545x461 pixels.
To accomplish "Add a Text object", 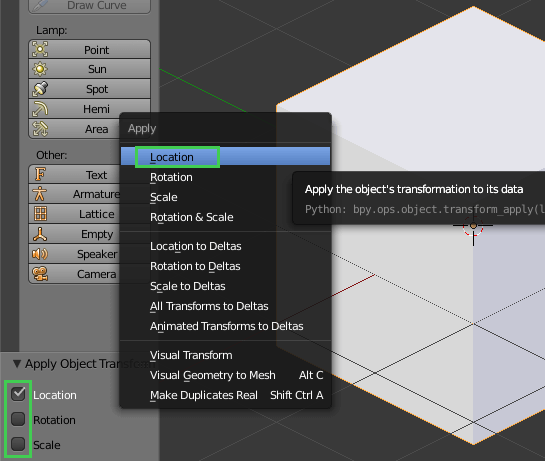I will coord(74,174).
